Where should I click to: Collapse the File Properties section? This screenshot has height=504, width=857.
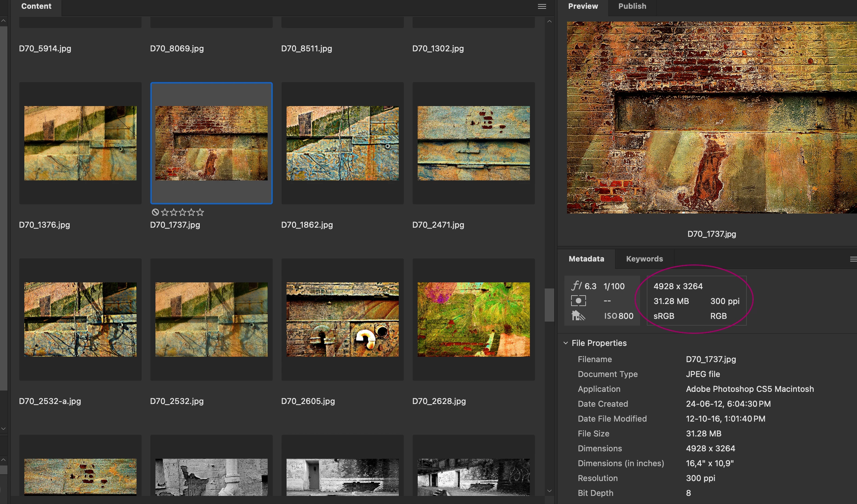pyautogui.click(x=566, y=343)
